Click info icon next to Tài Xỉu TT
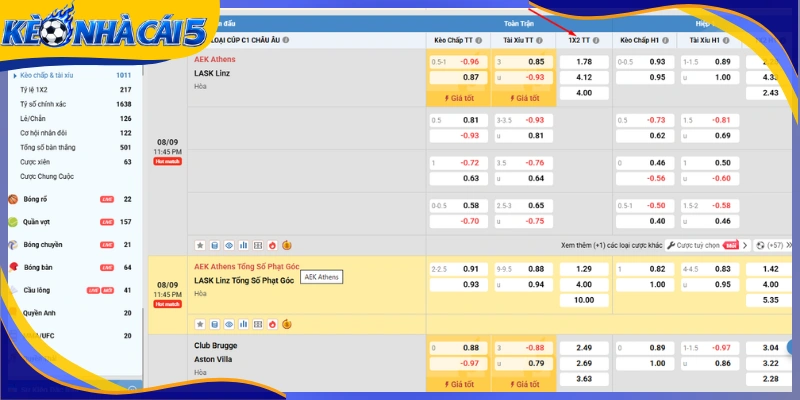800x400 pixels. click(539, 40)
